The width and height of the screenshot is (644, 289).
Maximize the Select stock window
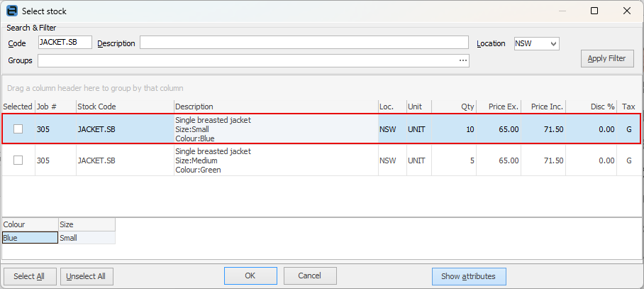[594, 11]
